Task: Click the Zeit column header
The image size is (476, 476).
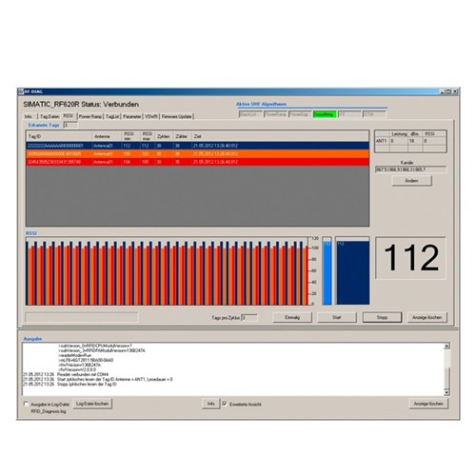Action: [280, 136]
